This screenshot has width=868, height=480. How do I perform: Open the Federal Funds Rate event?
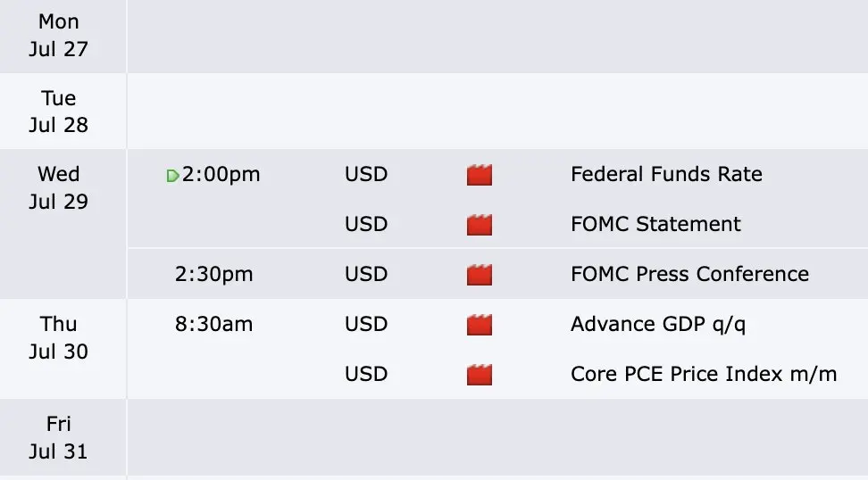[x=666, y=174]
